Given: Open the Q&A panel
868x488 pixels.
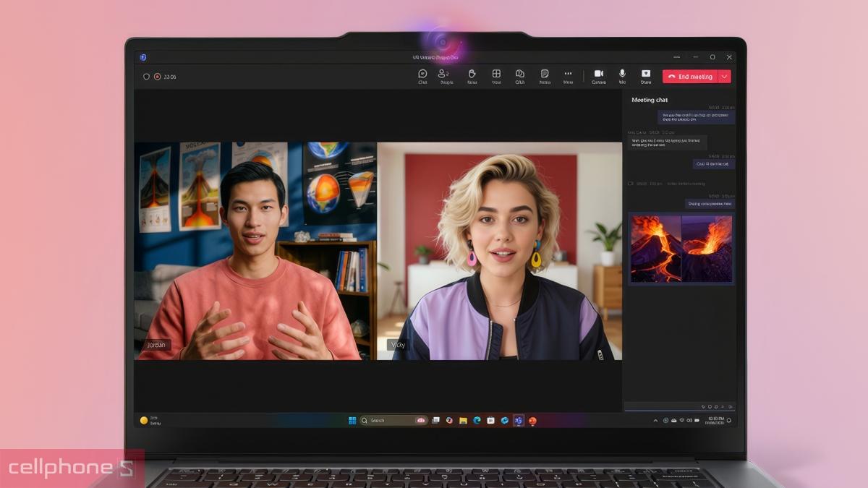Looking at the screenshot, I should (519, 76).
